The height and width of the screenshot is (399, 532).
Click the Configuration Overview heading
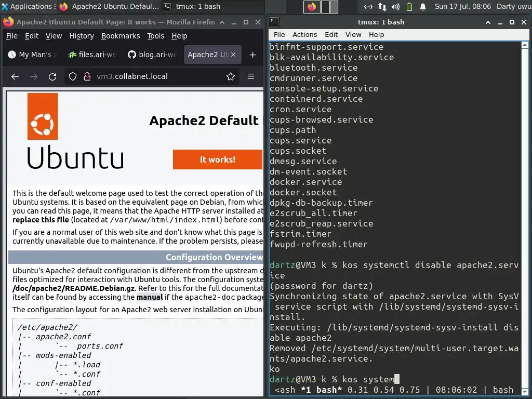pos(214,257)
